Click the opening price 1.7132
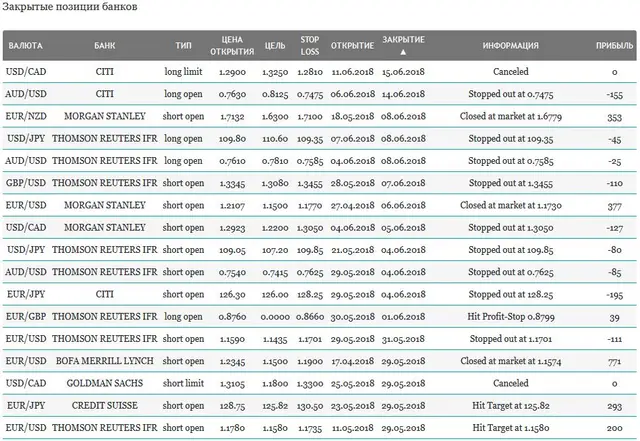The height and width of the screenshot is (441, 640). pos(232,116)
